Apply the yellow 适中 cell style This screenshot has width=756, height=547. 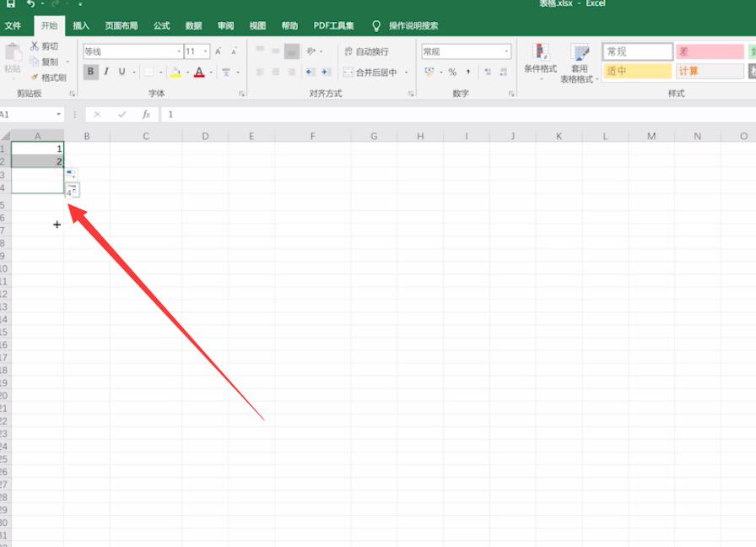coord(637,72)
